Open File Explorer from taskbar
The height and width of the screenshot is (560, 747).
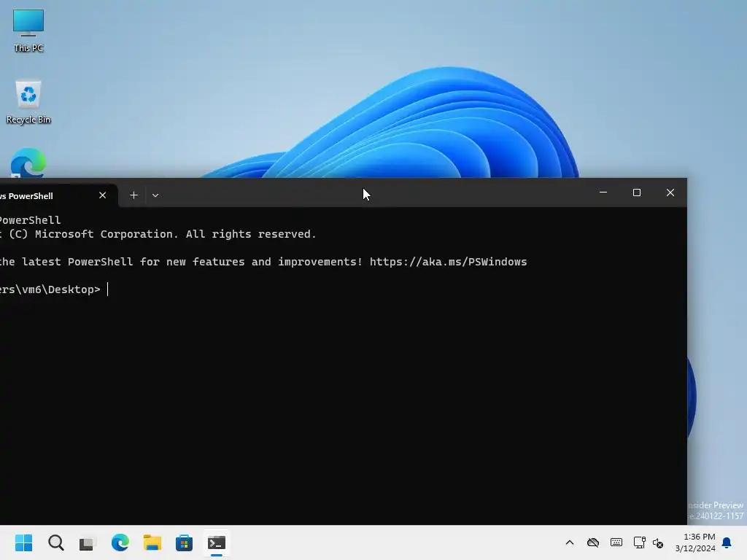(x=152, y=542)
